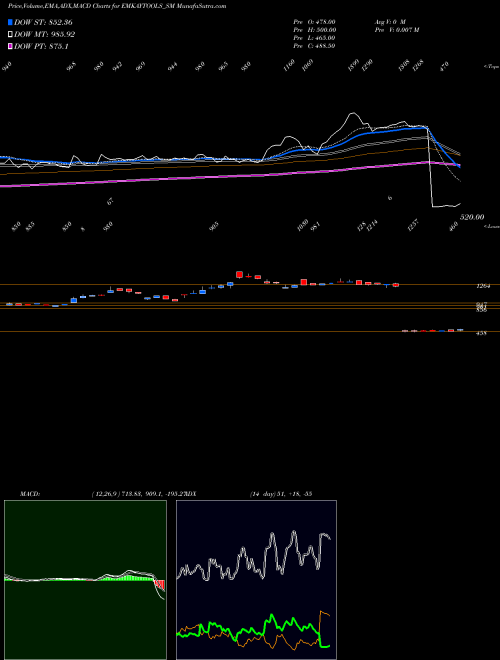Click the '1160' top value label
The image size is (500, 660).
coord(289,65)
